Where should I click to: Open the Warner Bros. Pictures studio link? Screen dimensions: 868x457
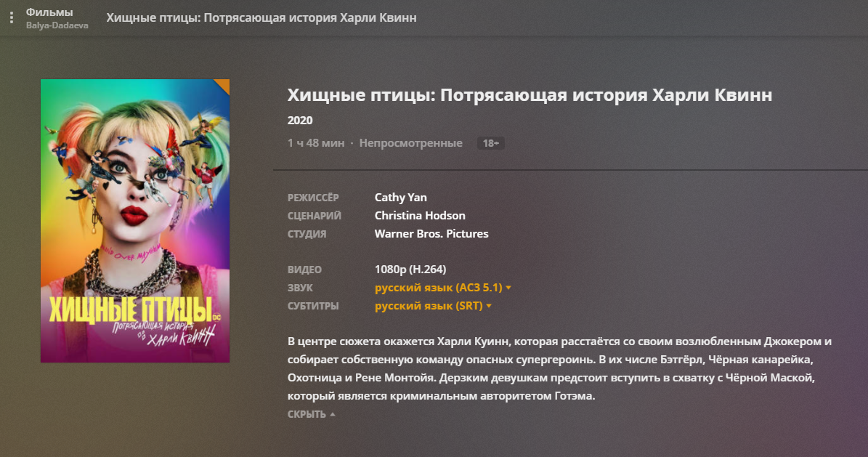[x=431, y=234]
